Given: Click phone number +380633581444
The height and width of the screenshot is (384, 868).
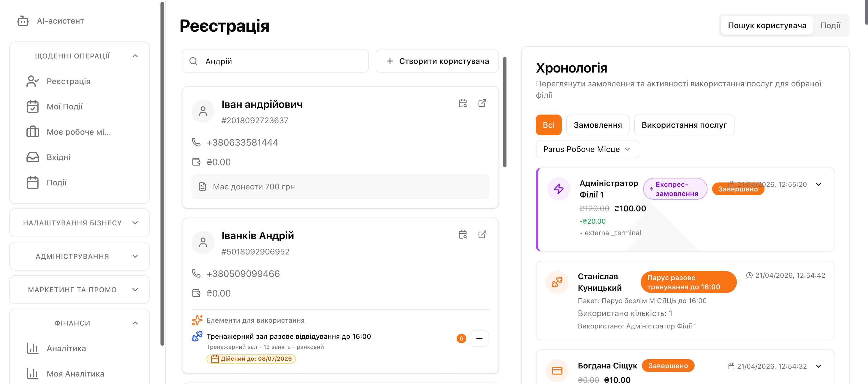Looking at the screenshot, I should point(242,142).
